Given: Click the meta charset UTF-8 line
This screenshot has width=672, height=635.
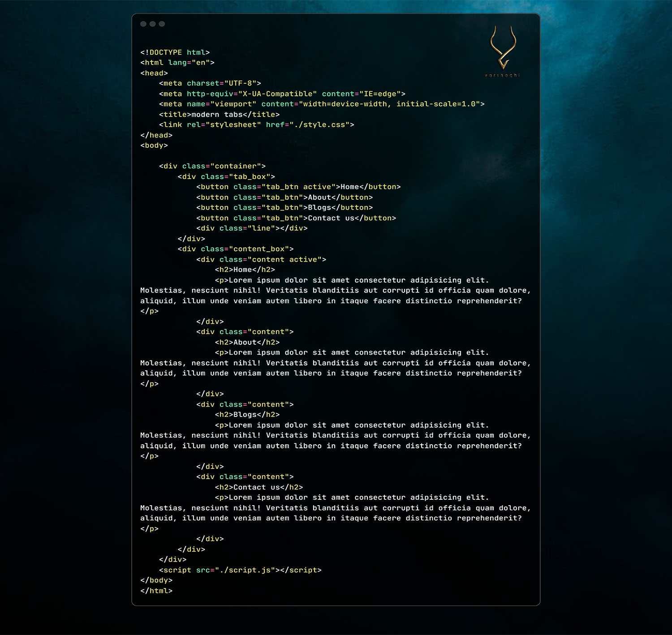Looking at the screenshot, I should 210,83.
